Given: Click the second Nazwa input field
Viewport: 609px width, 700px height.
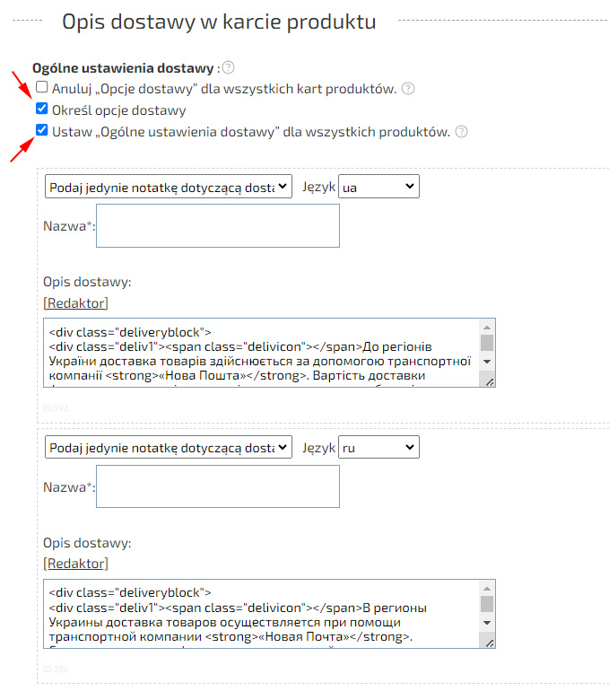Looking at the screenshot, I should [x=217, y=486].
